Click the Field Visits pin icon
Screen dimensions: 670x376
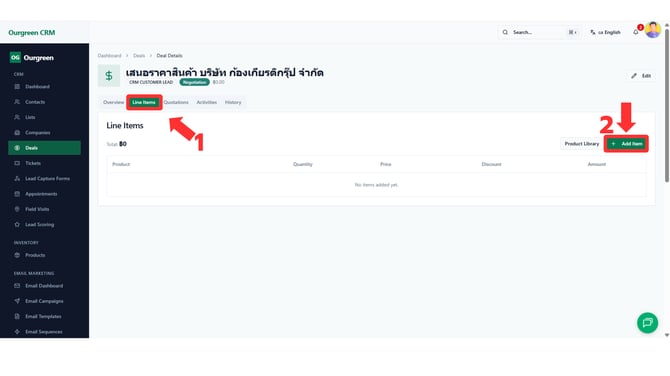point(17,209)
